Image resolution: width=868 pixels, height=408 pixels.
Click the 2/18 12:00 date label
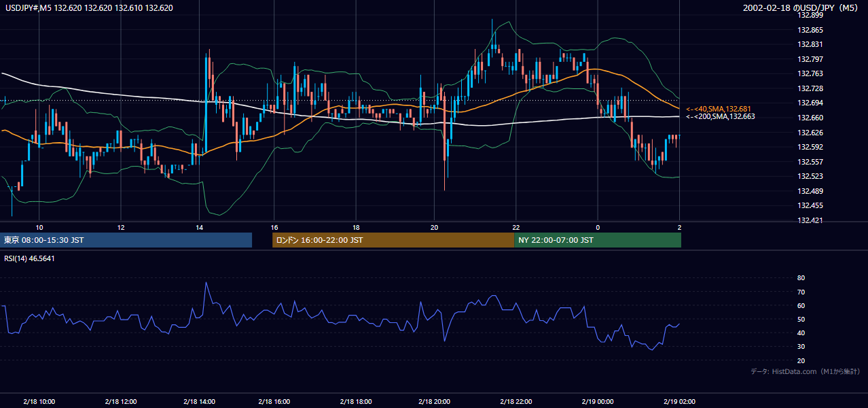[x=120, y=401]
